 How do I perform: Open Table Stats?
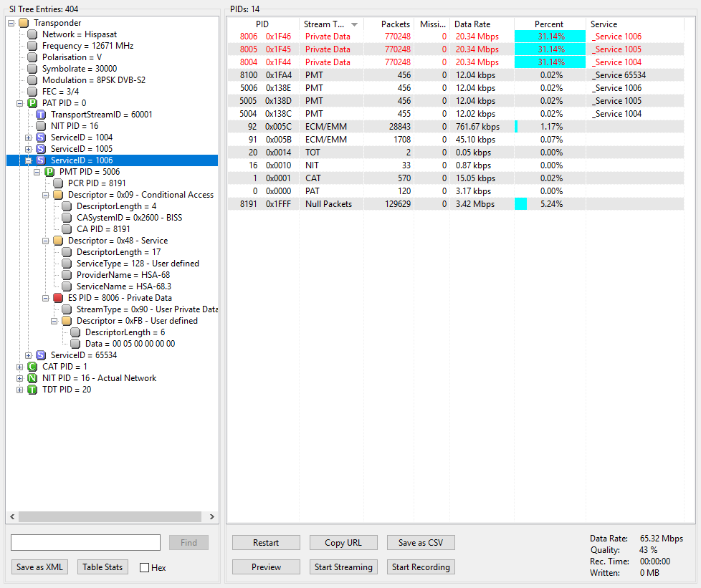click(102, 567)
